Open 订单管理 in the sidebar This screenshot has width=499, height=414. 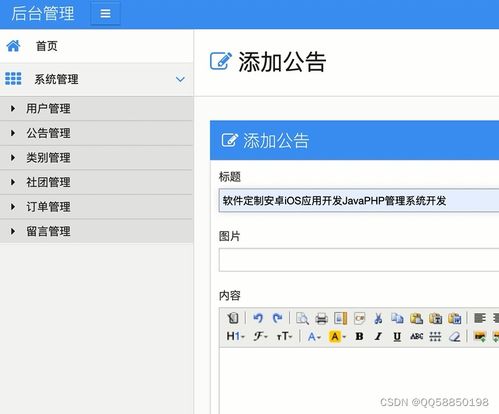coord(96,207)
